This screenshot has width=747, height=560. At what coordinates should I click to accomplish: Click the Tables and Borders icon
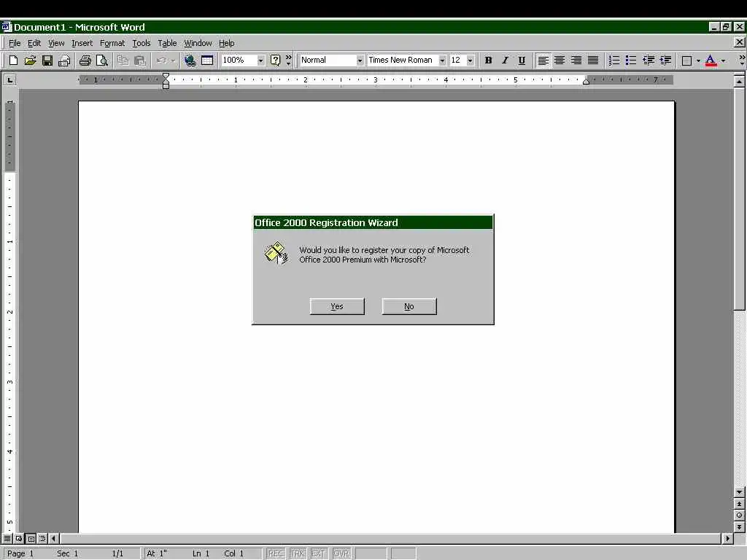(x=207, y=61)
